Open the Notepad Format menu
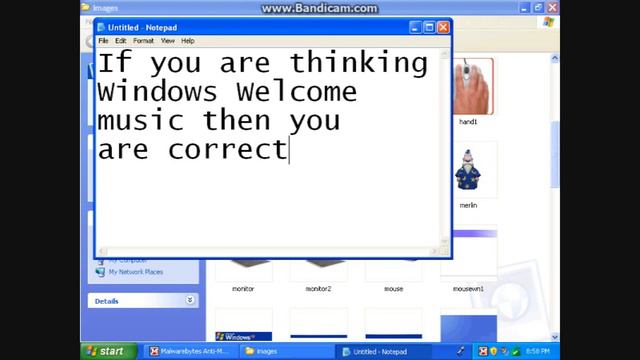The image size is (640, 360). click(x=143, y=41)
